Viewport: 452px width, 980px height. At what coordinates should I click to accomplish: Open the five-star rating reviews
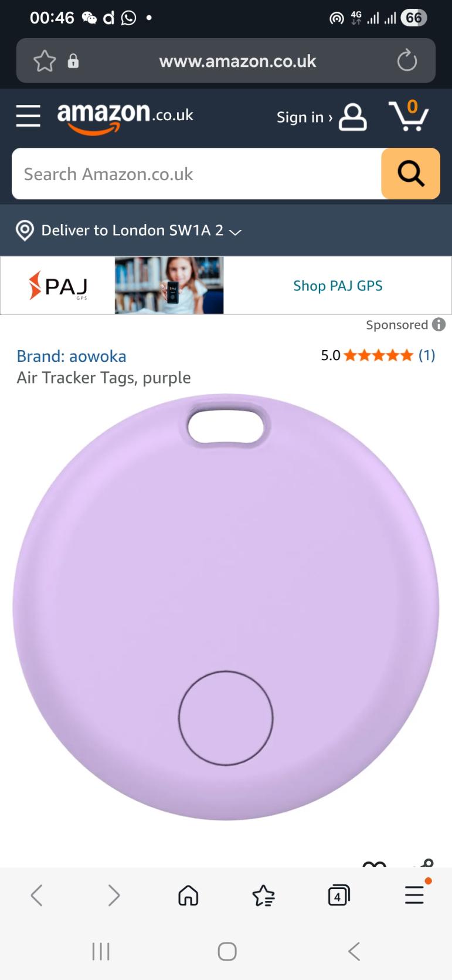click(378, 355)
